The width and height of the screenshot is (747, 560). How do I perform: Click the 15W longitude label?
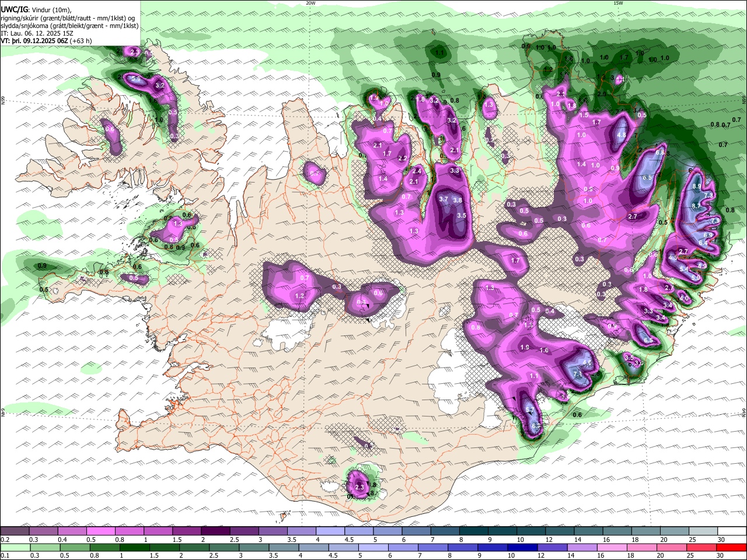coord(618,3)
